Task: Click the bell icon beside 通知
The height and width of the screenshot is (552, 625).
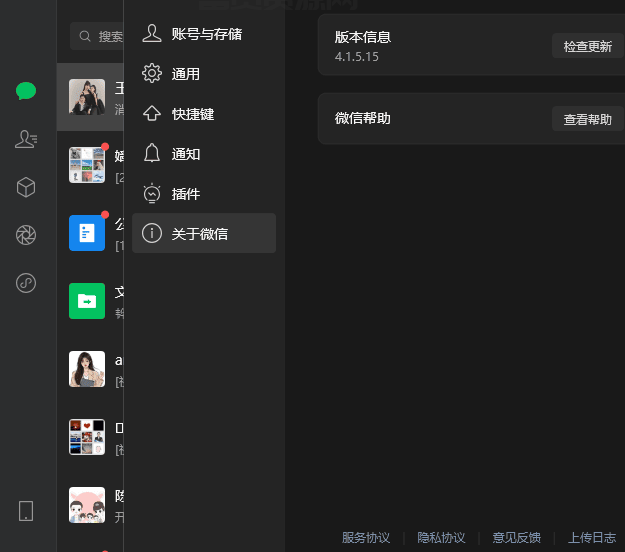Action: pos(152,153)
